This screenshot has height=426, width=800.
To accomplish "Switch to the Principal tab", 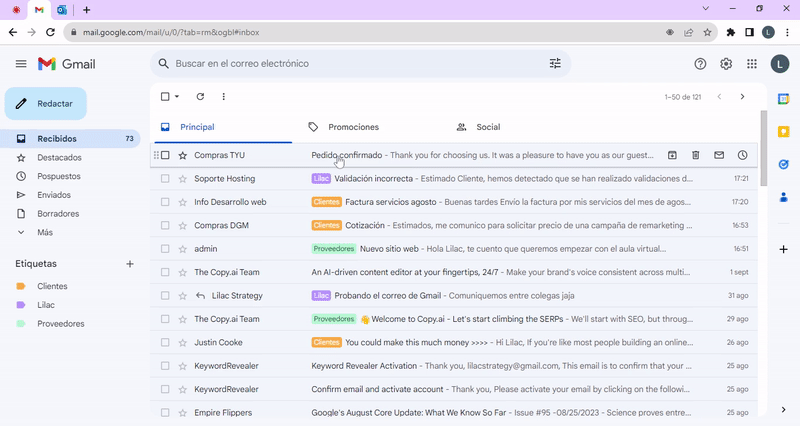I will [x=221, y=127].
